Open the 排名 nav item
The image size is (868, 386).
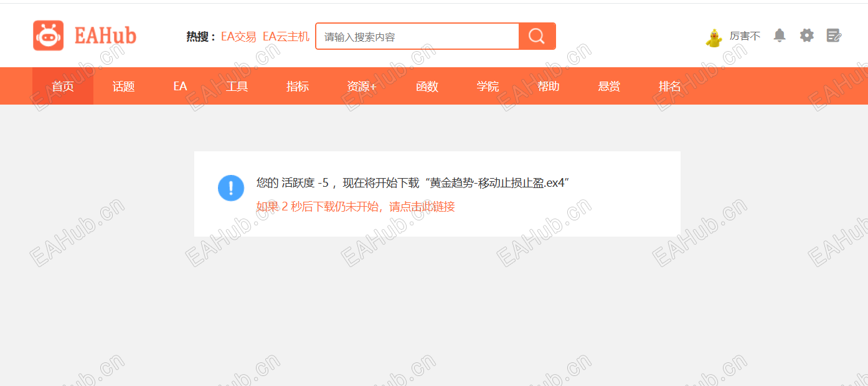coord(670,87)
